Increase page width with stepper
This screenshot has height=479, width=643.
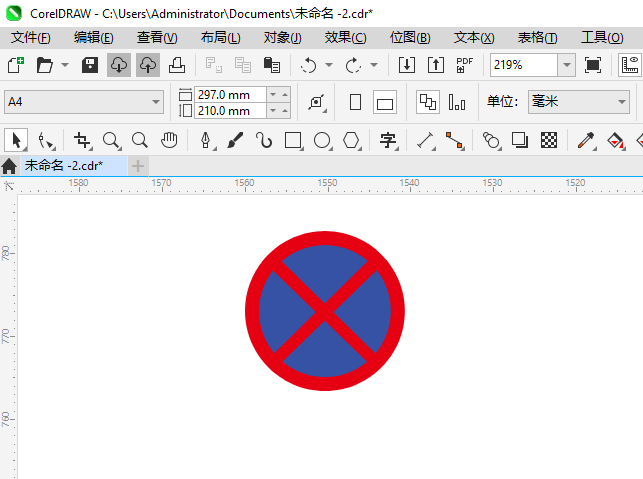[x=285, y=95]
